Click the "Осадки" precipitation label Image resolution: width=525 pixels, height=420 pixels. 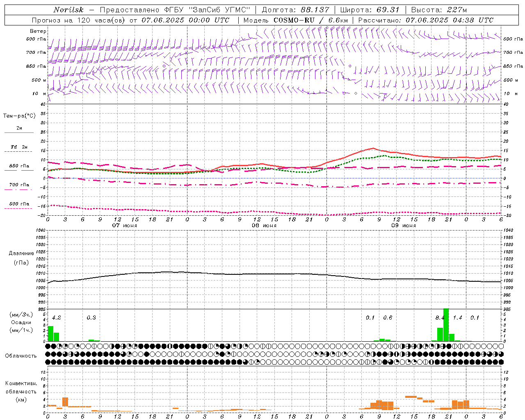[x=21, y=322]
